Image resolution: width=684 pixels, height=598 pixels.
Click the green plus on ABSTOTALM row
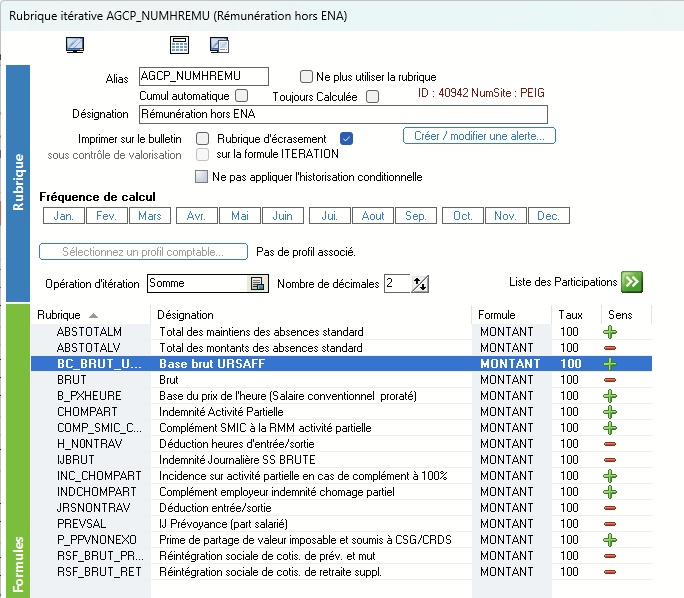[609, 332]
